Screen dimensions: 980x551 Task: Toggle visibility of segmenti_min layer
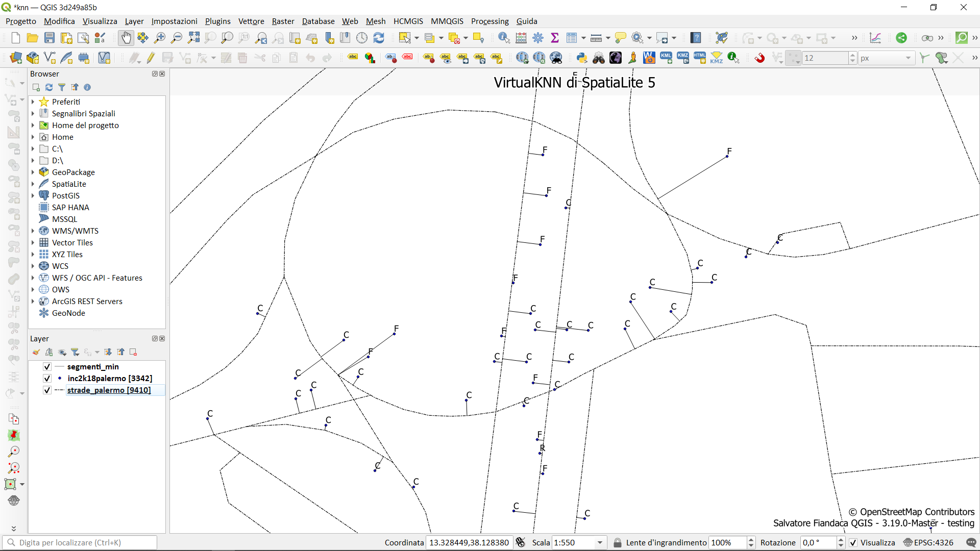click(47, 367)
